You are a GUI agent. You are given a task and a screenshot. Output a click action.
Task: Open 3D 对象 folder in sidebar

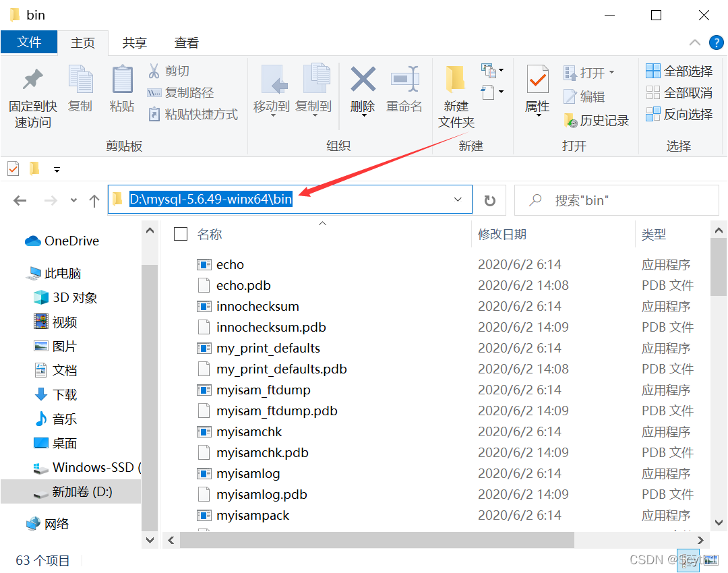click(x=65, y=298)
